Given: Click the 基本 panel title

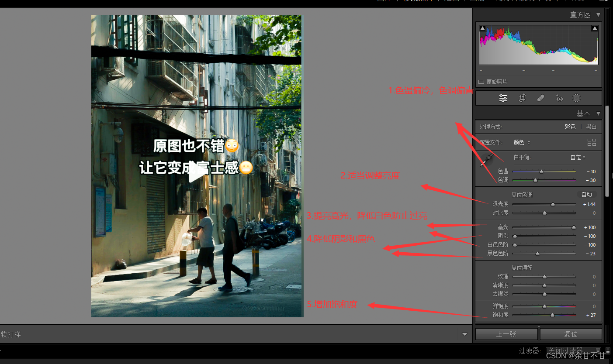Looking at the screenshot, I should [x=583, y=113].
